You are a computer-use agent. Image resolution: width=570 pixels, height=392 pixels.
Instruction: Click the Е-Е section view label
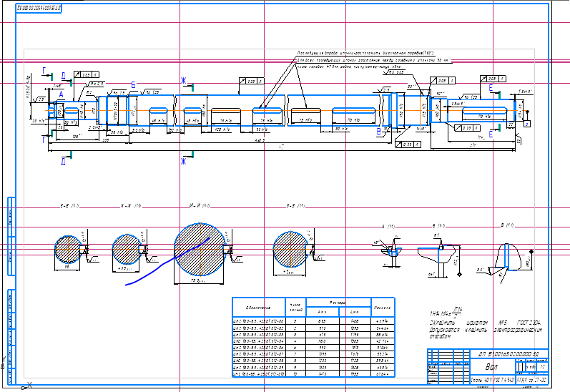(x=69, y=206)
